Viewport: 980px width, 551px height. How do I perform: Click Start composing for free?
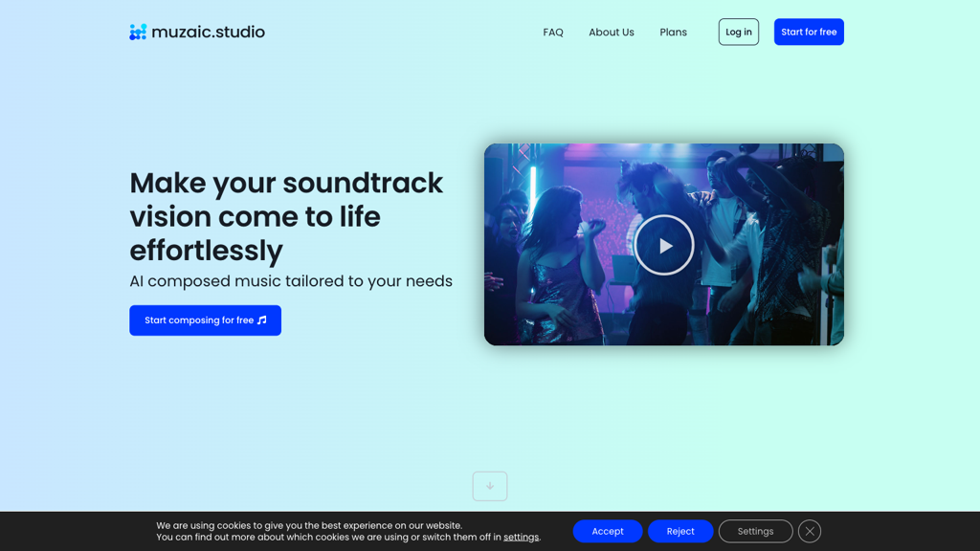[205, 320]
